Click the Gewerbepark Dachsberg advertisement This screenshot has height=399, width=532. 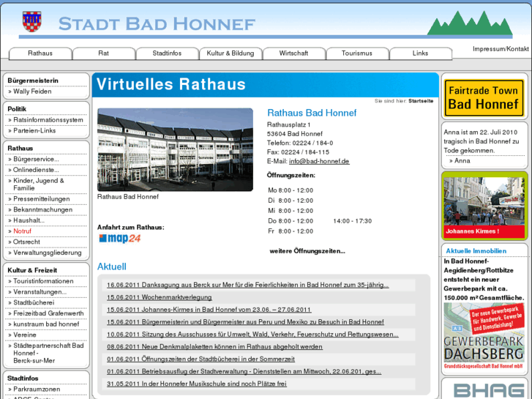click(x=484, y=336)
